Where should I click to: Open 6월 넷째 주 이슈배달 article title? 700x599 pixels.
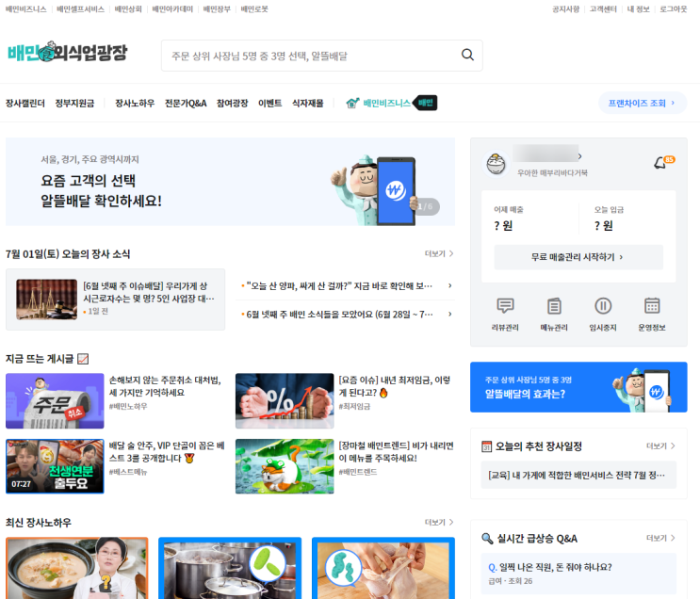coord(149,292)
